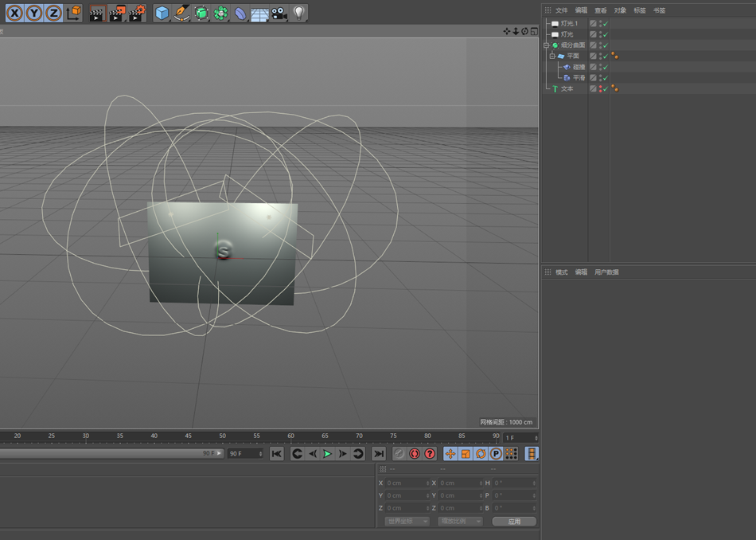
Task: Click the viewport zoom camera icon
Action: [x=516, y=31]
